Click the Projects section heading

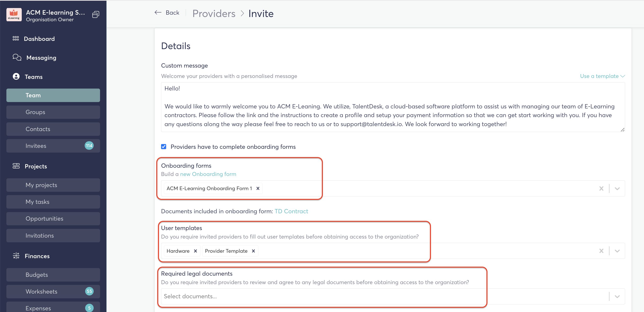coord(36,166)
